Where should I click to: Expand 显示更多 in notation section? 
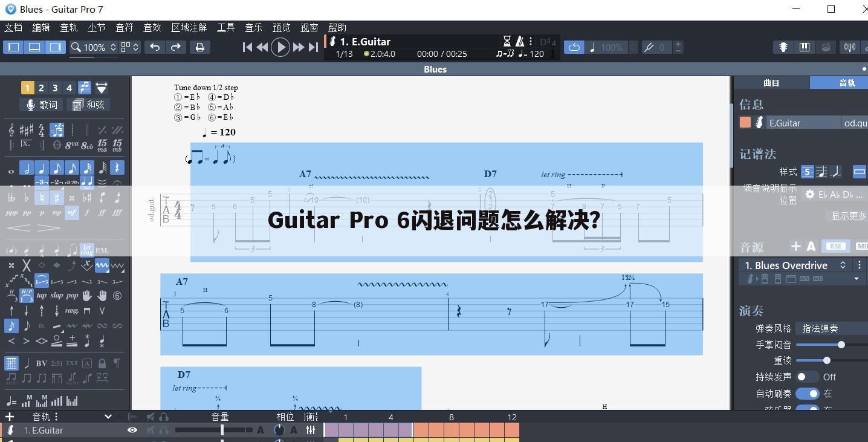tap(849, 216)
